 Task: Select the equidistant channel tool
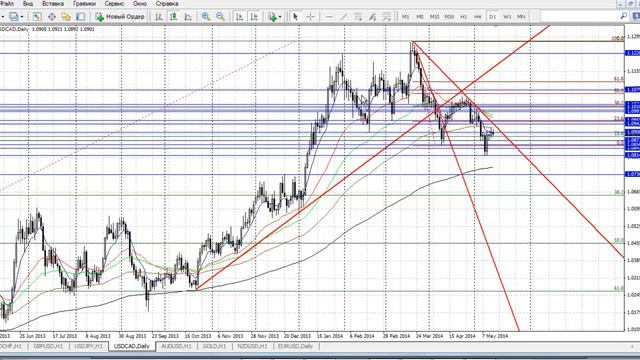pos(358,17)
